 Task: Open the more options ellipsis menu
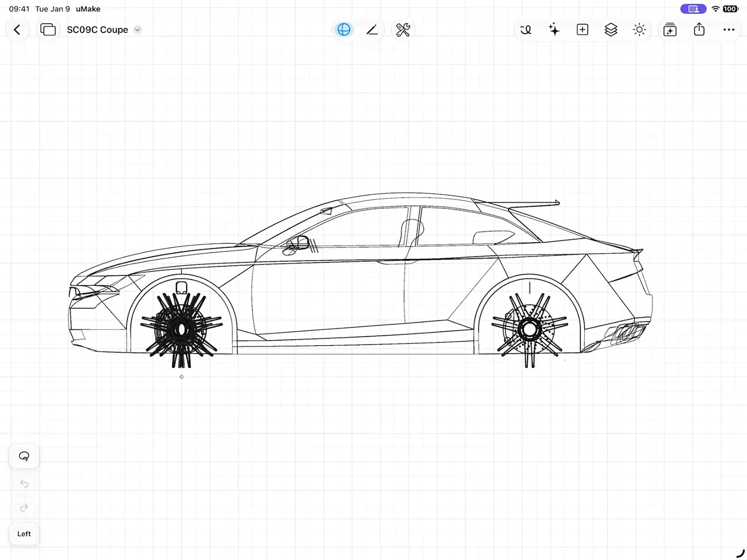(729, 30)
